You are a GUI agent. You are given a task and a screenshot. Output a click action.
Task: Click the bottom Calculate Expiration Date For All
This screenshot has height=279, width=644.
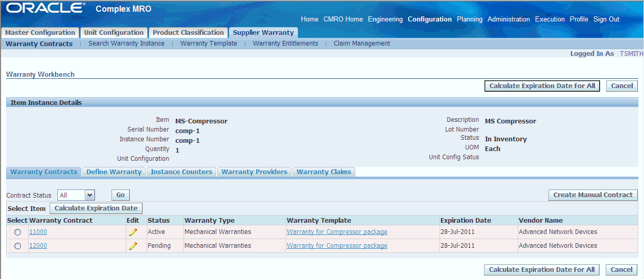pyautogui.click(x=542, y=270)
